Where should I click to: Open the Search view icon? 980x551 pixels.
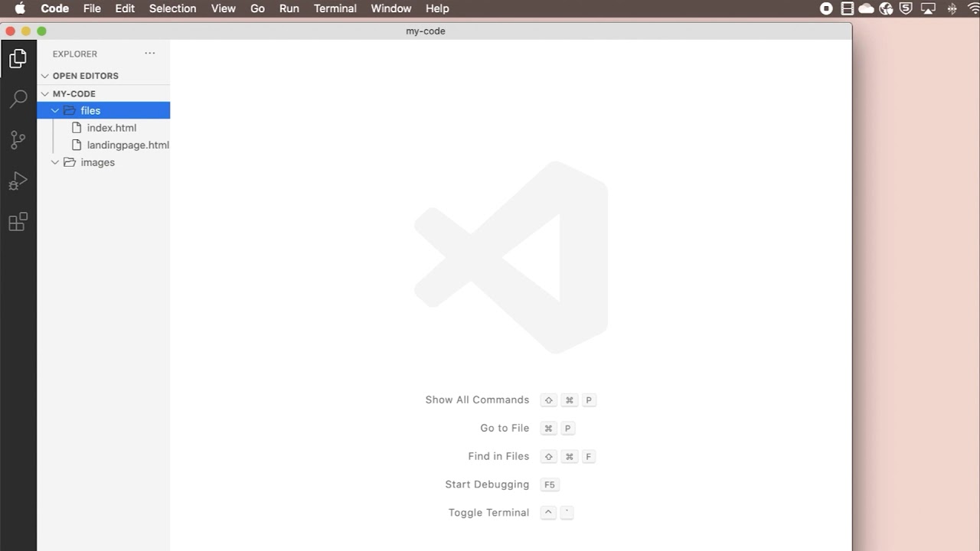pyautogui.click(x=18, y=99)
